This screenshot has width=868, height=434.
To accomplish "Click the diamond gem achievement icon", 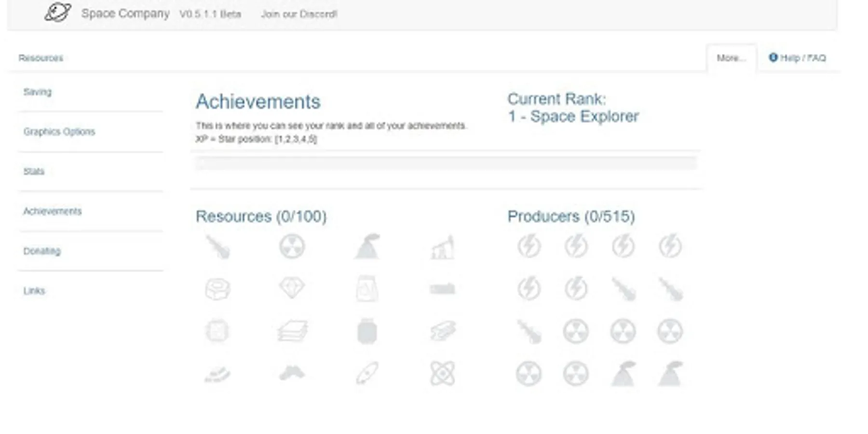I will tap(292, 288).
